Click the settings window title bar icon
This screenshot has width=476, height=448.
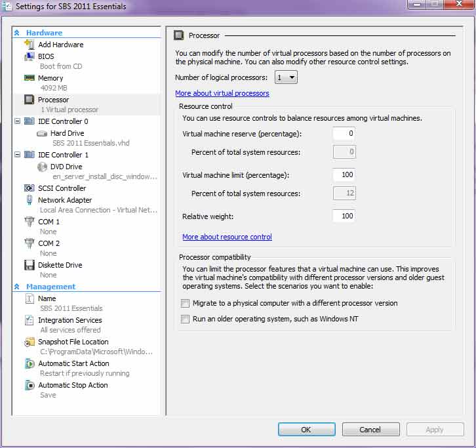(7, 7)
